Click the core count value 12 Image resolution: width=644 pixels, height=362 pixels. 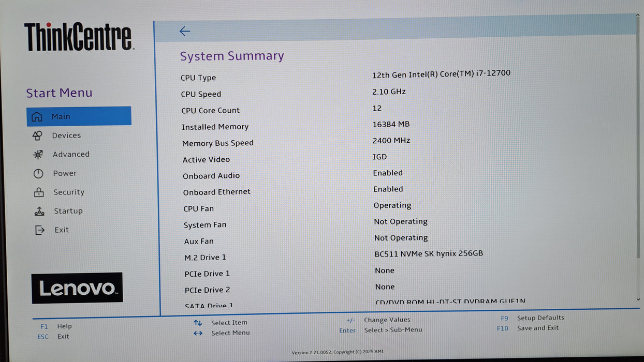377,108
